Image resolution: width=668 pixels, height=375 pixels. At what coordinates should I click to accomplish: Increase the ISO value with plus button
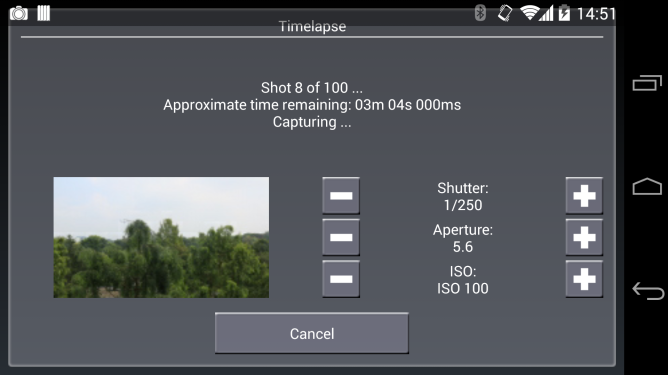[x=584, y=279]
